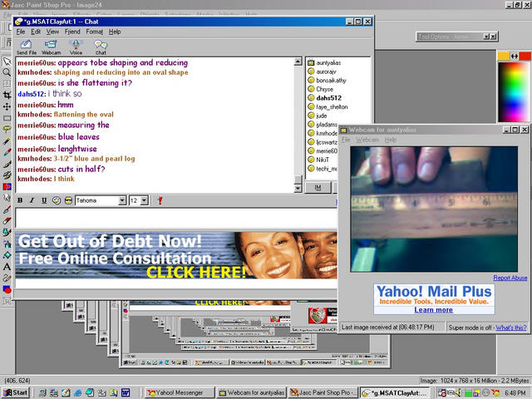Viewport: 532px width, 399px height.
Task: Click the Voice icon in chat toolbar
Action: (76, 47)
